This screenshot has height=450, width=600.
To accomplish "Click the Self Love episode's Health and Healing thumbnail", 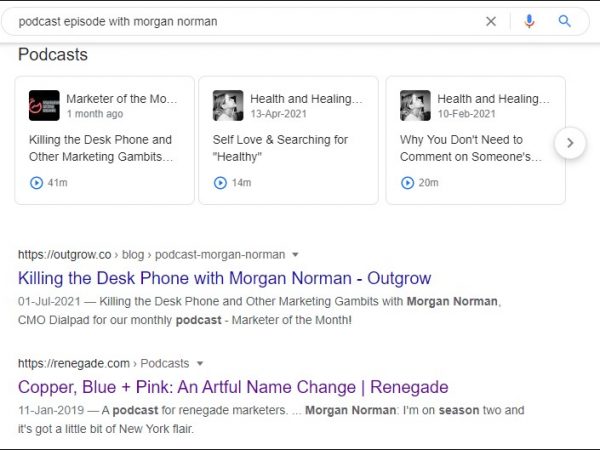I will coord(228,106).
